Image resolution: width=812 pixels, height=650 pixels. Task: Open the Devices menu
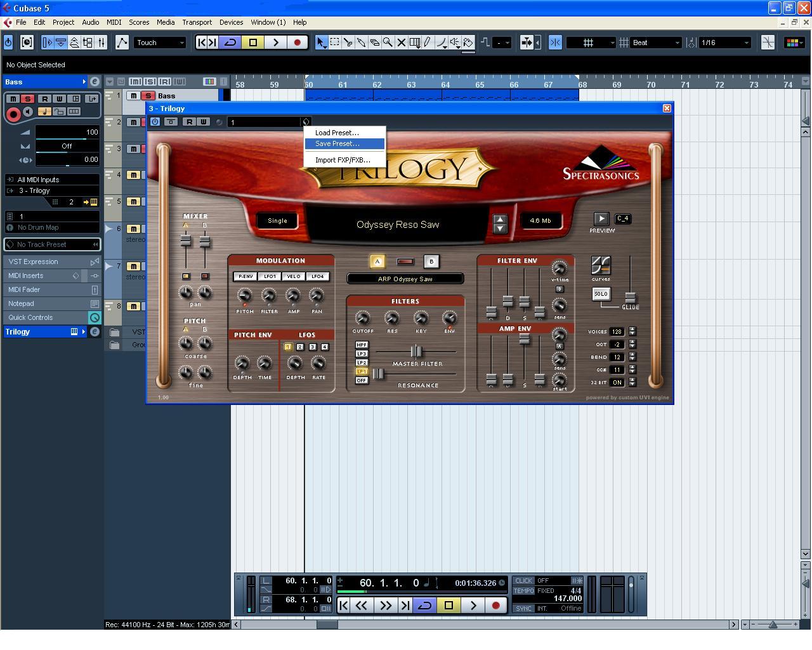(231, 22)
